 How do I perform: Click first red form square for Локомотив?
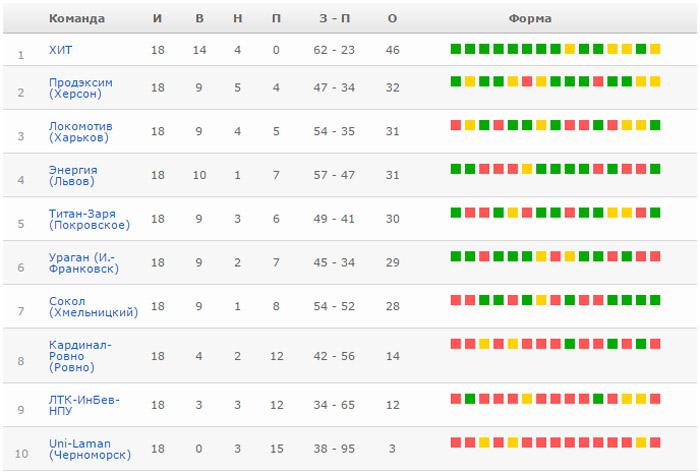pyautogui.click(x=456, y=125)
